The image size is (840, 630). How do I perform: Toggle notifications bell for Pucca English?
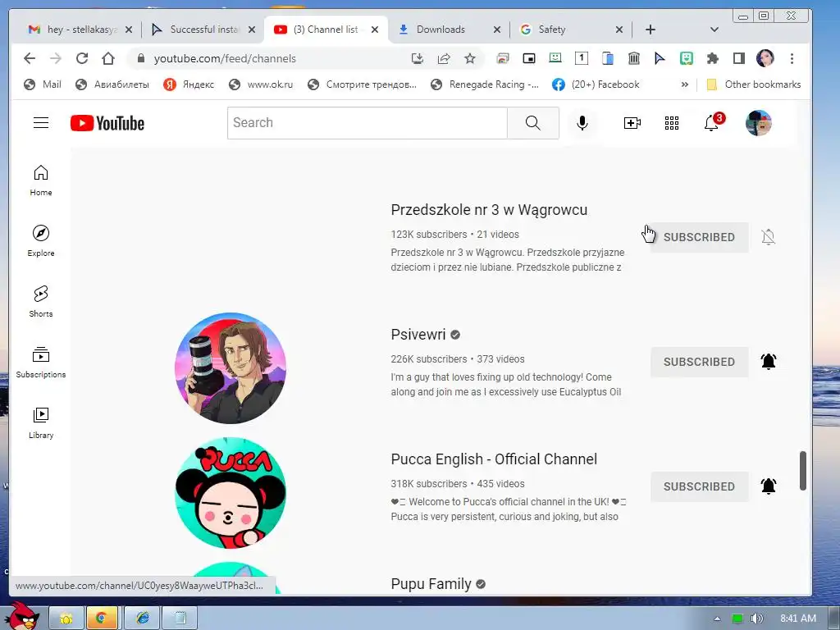click(x=768, y=486)
